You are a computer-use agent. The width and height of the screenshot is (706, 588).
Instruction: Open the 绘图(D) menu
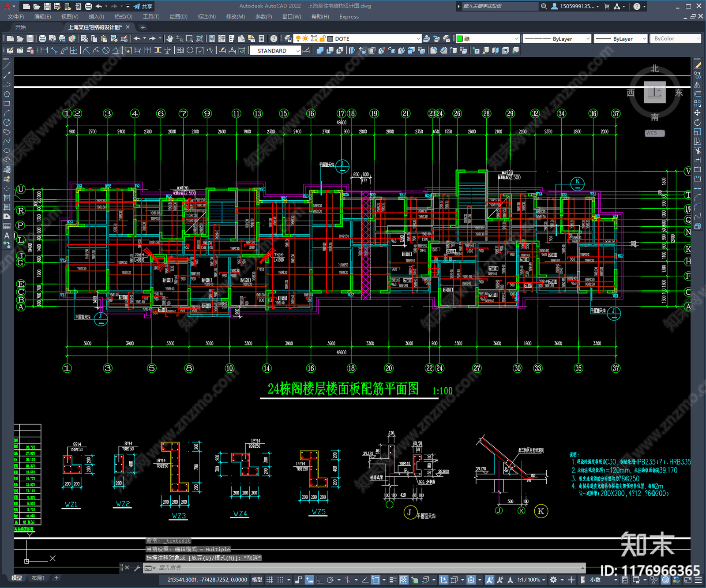point(178,17)
